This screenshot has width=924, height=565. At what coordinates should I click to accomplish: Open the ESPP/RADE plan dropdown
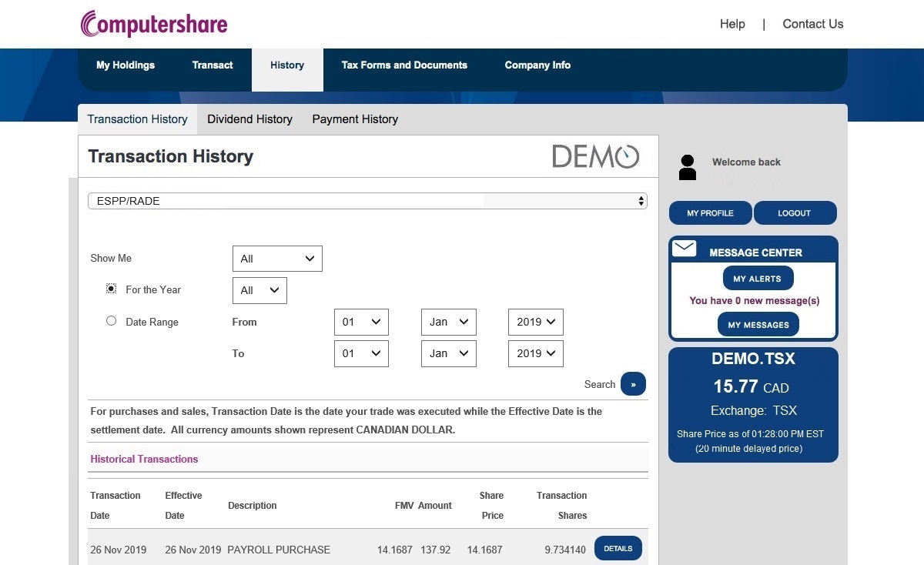367,201
